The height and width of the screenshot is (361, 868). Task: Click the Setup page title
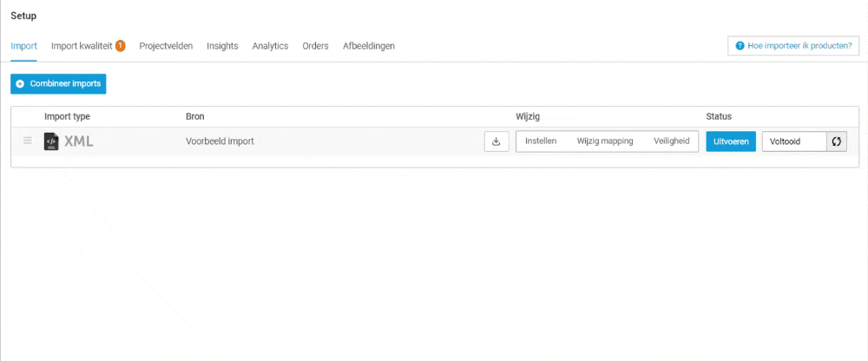(x=23, y=16)
